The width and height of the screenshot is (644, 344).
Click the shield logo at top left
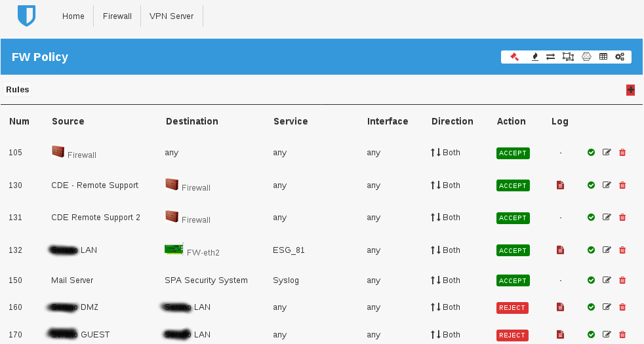coord(26,16)
